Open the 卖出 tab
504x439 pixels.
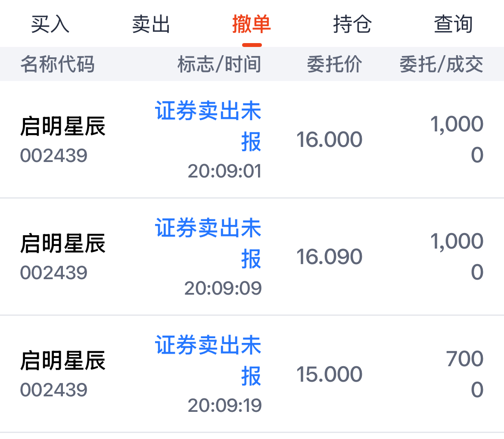(x=151, y=24)
